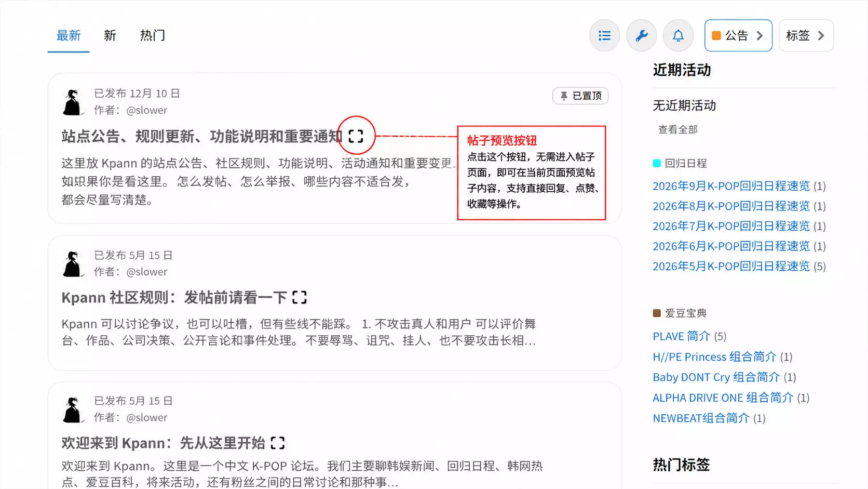Switch to the 最新 tab
Viewport: 868px width, 489px height.
coord(69,35)
